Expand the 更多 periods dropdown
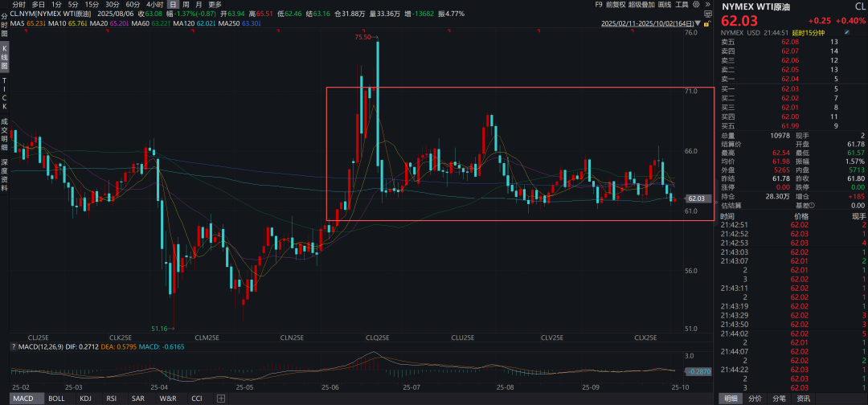Screen dimensions: 868x405 [215, 4]
